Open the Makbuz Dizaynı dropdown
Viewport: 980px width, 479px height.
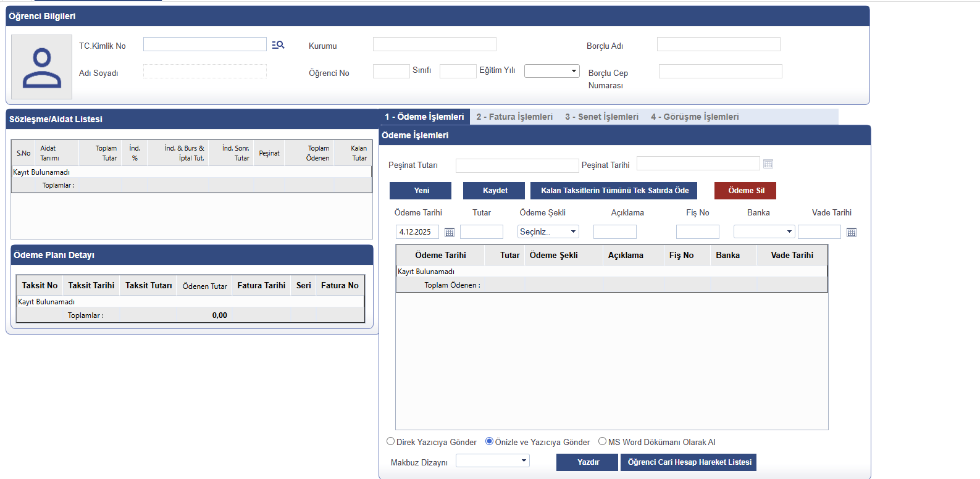tap(492, 461)
